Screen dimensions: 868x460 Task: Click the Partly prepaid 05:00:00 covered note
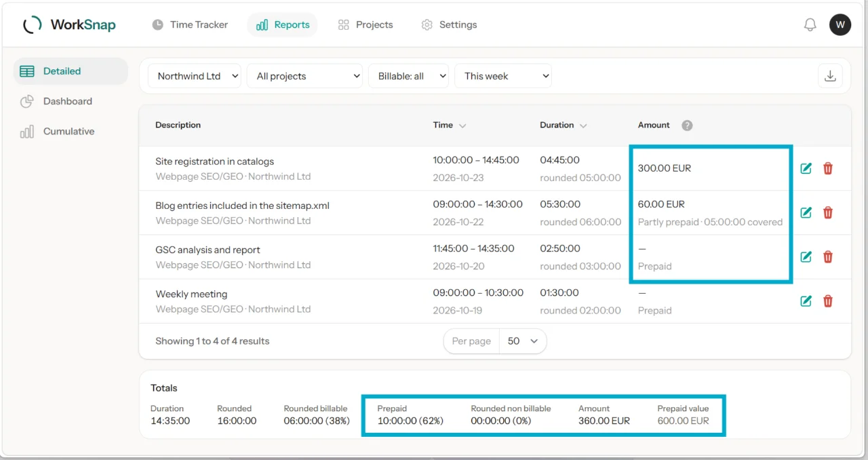(x=710, y=222)
